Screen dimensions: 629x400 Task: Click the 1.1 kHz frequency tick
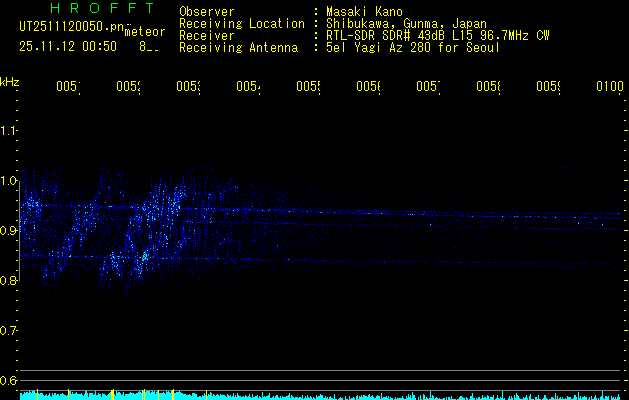click(x=9, y=131)
